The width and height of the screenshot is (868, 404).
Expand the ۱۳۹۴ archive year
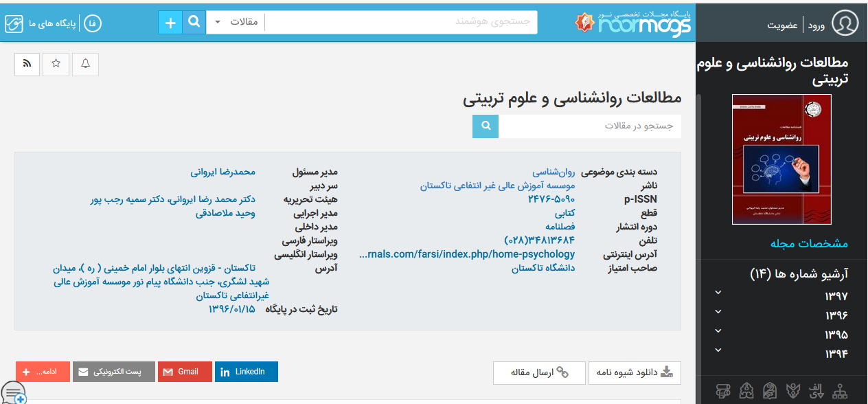pos(781,354)
